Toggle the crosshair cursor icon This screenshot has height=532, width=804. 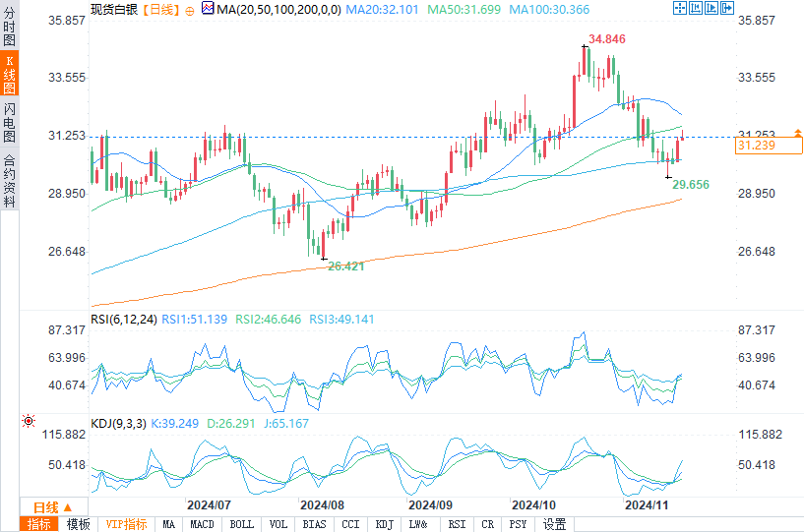pyautogui.click(x=680, y=8)
